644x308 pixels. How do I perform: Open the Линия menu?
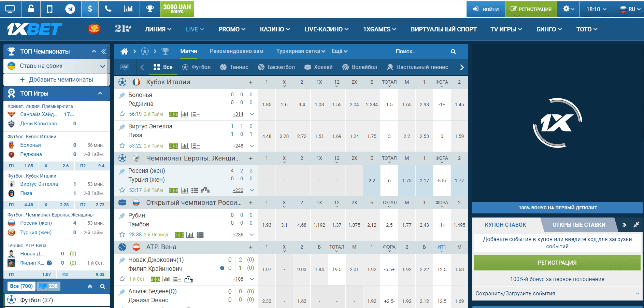click(158, 29)
